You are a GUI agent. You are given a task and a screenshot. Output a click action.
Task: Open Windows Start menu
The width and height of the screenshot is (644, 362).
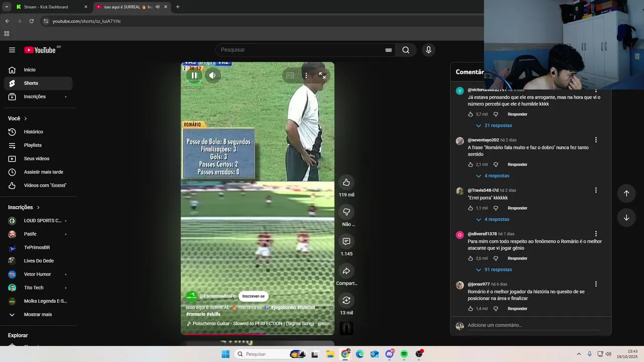(x=225, y=354)
